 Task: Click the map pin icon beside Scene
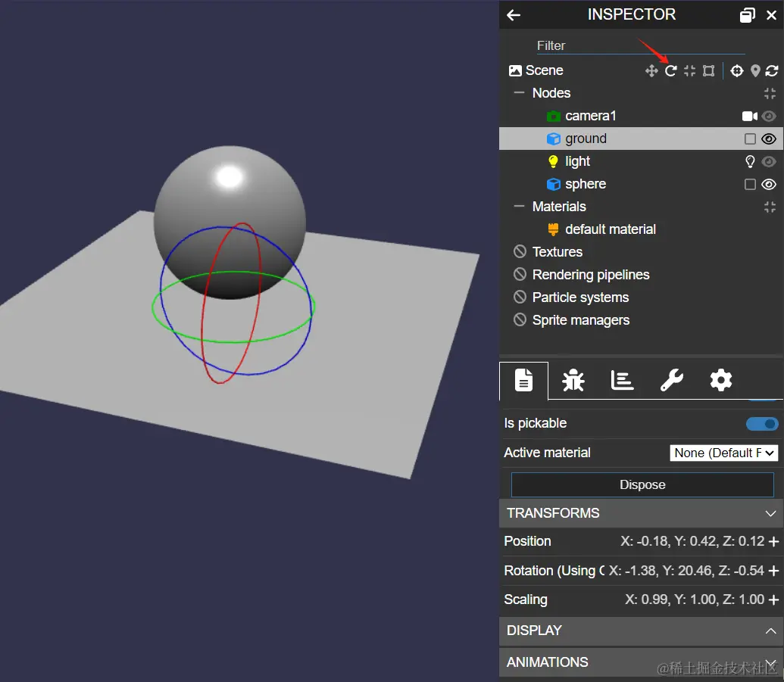(x=755, y=71)
